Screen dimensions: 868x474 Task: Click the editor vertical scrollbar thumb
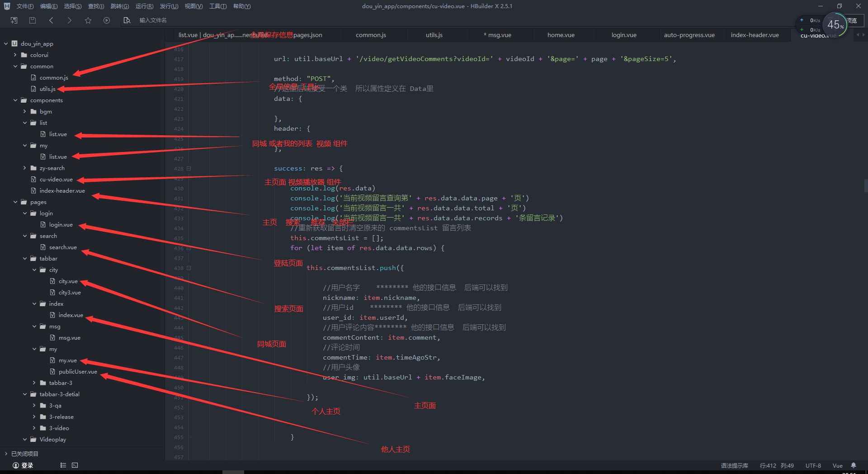click(866, 186)
